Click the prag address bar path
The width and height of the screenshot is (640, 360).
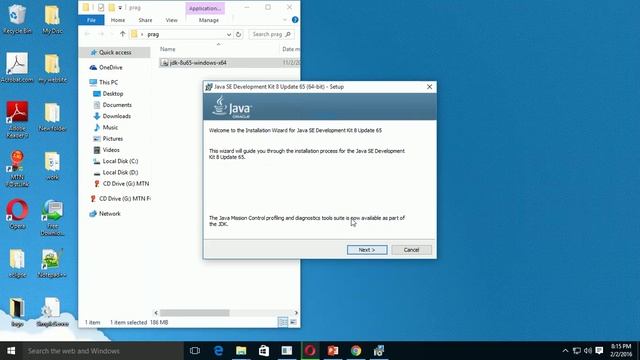point(153,34)
